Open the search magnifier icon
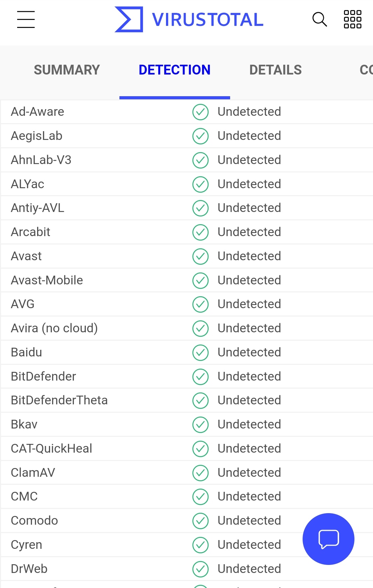Viewport: 373px width, 588px height. click(x=319, y=19)
